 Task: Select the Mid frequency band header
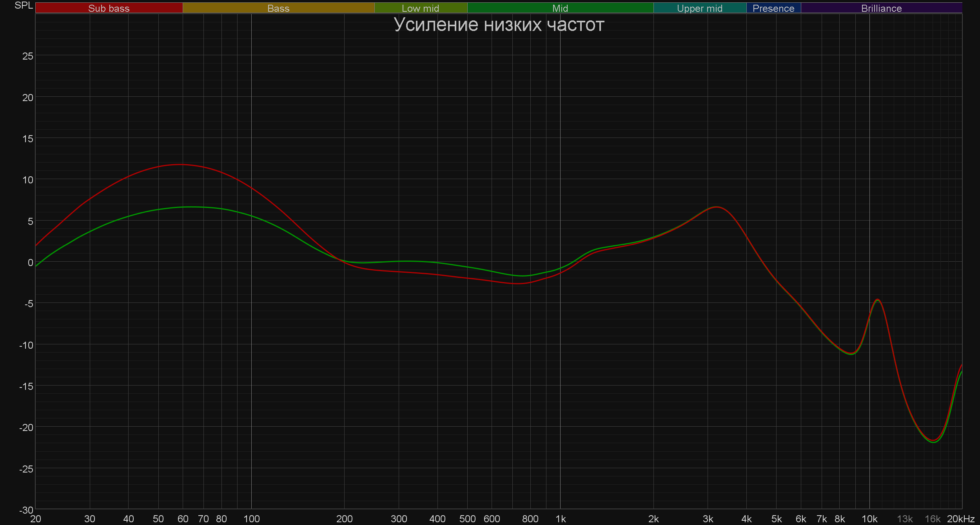point(560,8)
